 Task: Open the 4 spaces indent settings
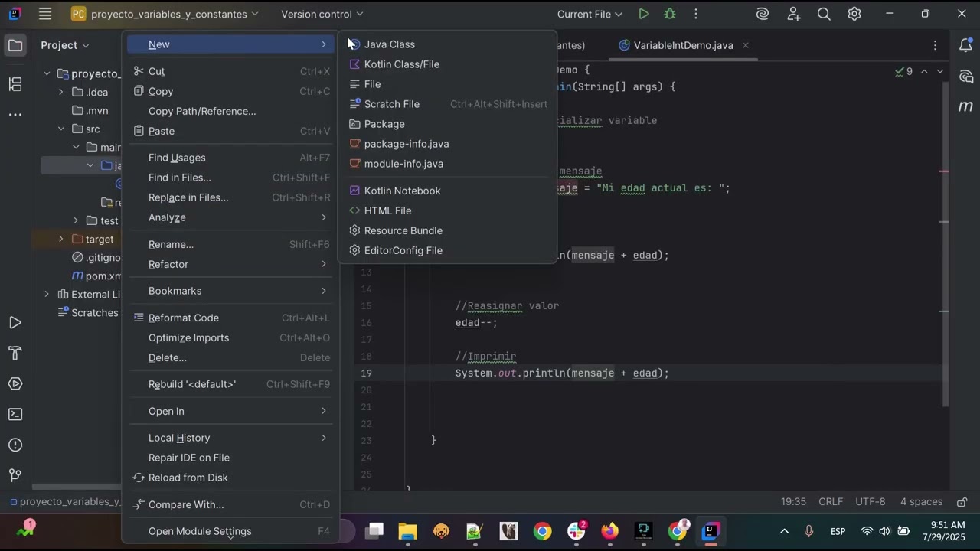tap(921, 502)
